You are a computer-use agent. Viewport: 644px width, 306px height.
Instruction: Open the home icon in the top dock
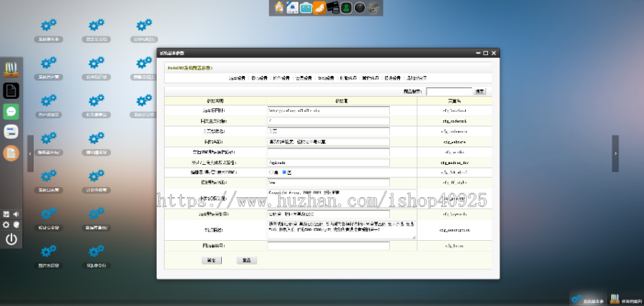[x=279, y=7]
